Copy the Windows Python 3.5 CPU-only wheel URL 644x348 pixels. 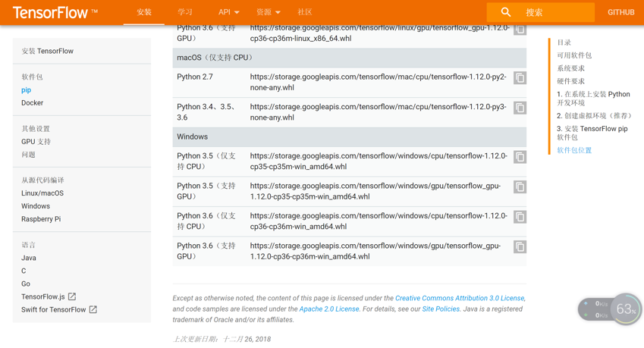(520, 157)
